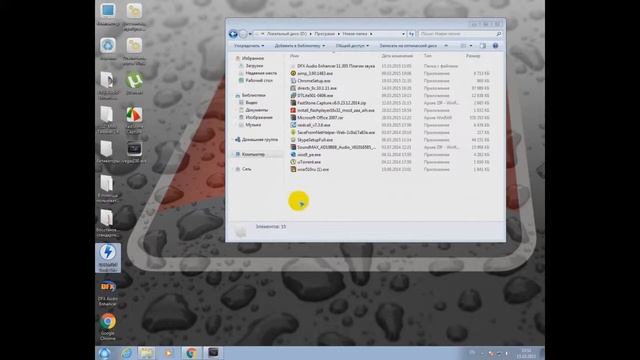This screenshot has width=640, height=360.
Task: Go back with the Explorer back arrow
Action: pos(233,34)
